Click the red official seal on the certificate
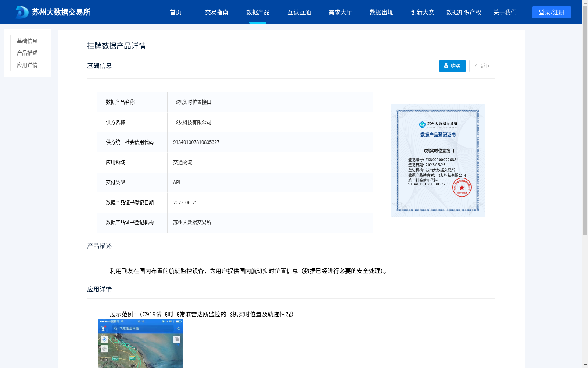The height and width of the screenshot is (368, 588). [x=462, y=187]
